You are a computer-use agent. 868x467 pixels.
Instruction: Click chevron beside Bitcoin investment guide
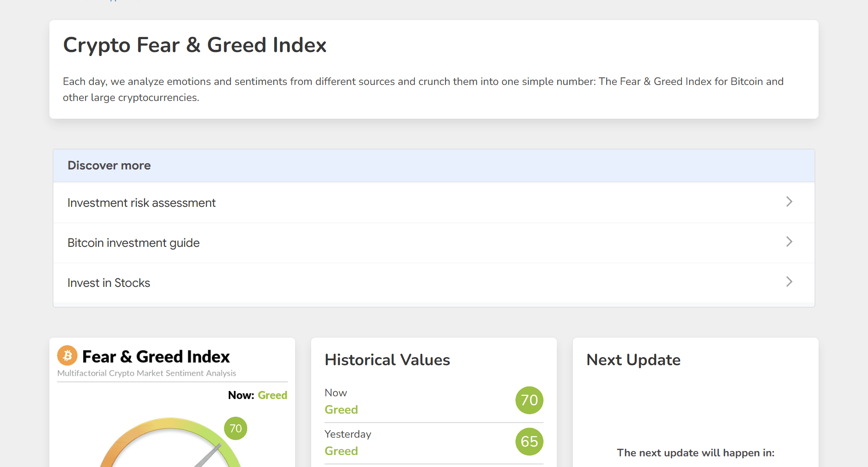(789, 242)
